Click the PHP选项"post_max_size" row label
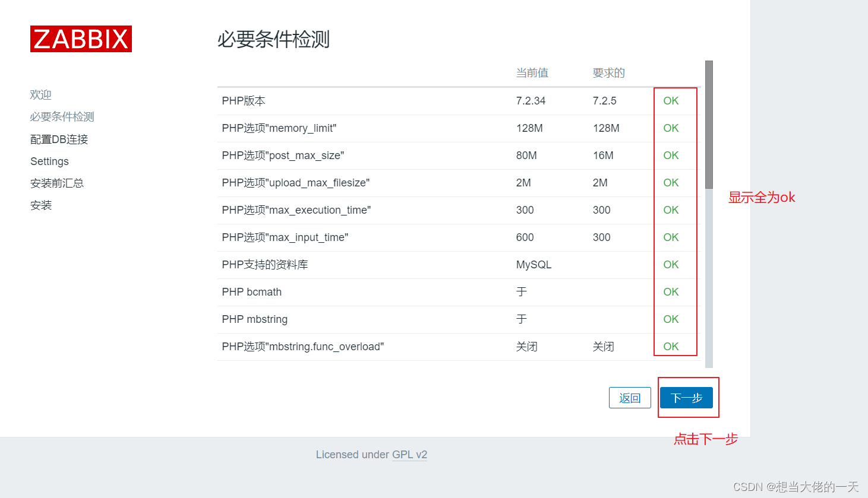The width and height of the screenshot is (868, 498). (283, 156)
